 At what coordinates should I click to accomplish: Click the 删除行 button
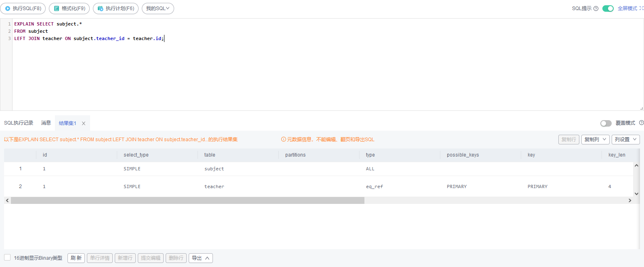click(x=176, y=258)
